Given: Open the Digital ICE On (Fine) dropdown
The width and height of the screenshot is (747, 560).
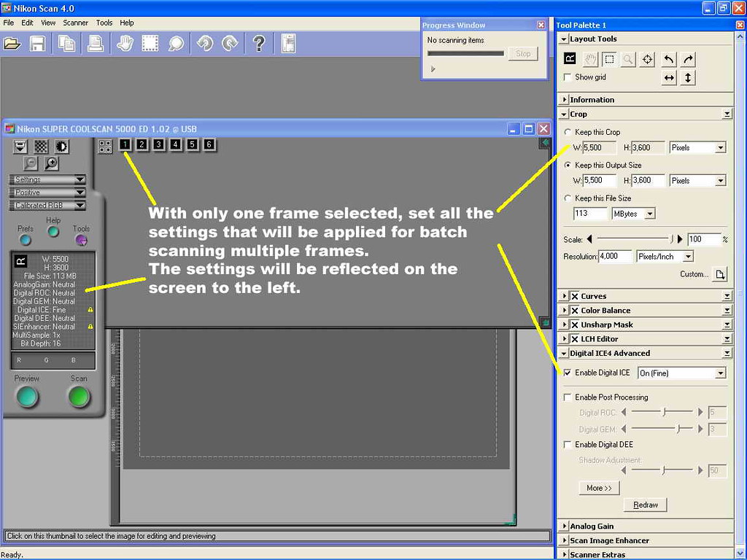Looking at the screenshot, I should coord(682,373).
